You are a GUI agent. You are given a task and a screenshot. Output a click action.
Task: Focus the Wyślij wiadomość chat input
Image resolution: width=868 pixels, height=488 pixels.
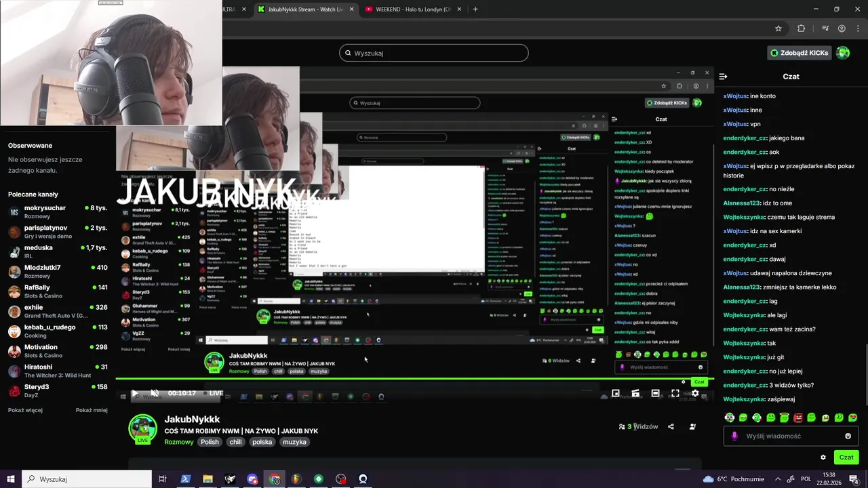(791, 436)
